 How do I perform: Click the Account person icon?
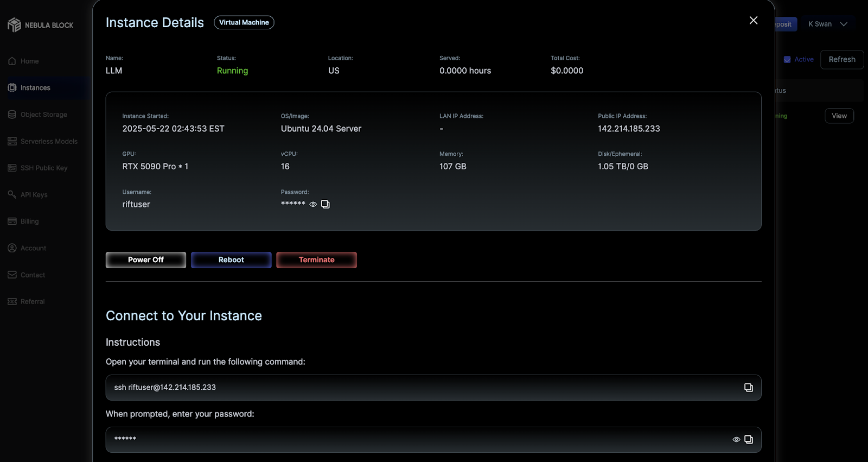coord(12,248)
